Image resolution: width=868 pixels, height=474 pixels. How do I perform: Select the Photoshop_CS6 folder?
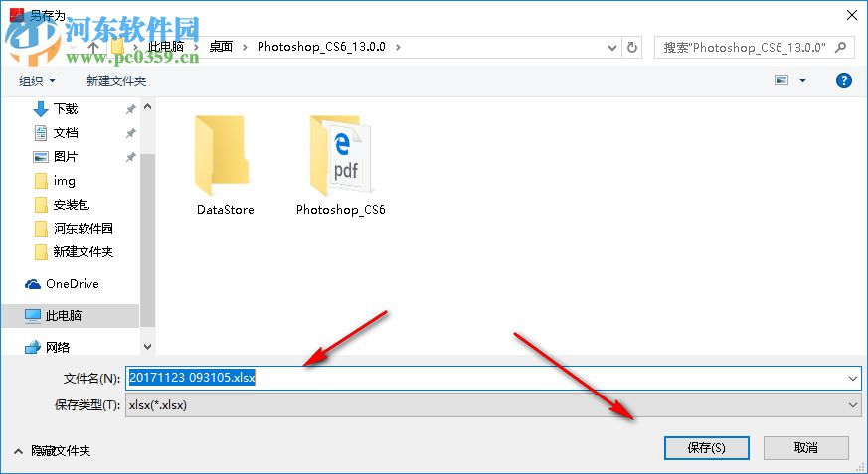(340, 165)
